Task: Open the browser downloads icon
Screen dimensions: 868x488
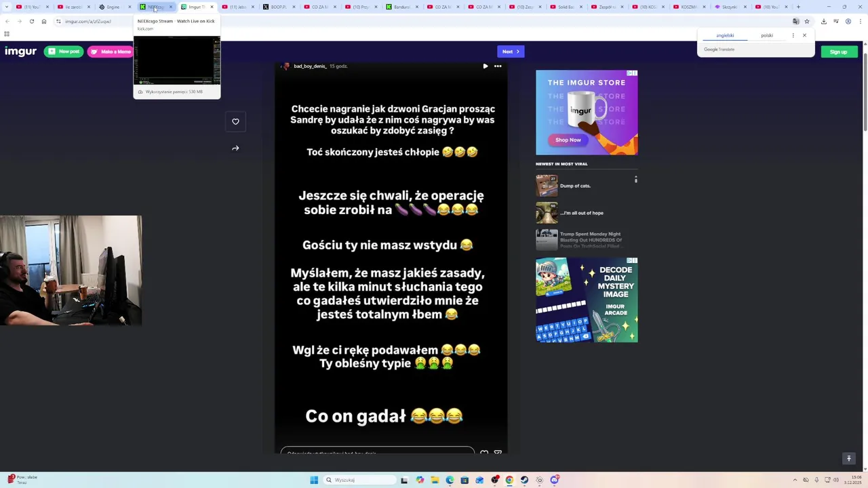Action: pyautogui.click(x=823, y=21)
